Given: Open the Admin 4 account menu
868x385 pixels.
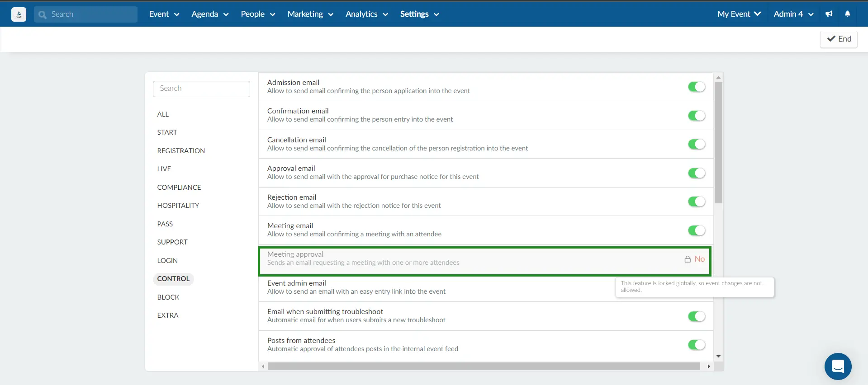Looking at the screenshot, I should point(794,14).
